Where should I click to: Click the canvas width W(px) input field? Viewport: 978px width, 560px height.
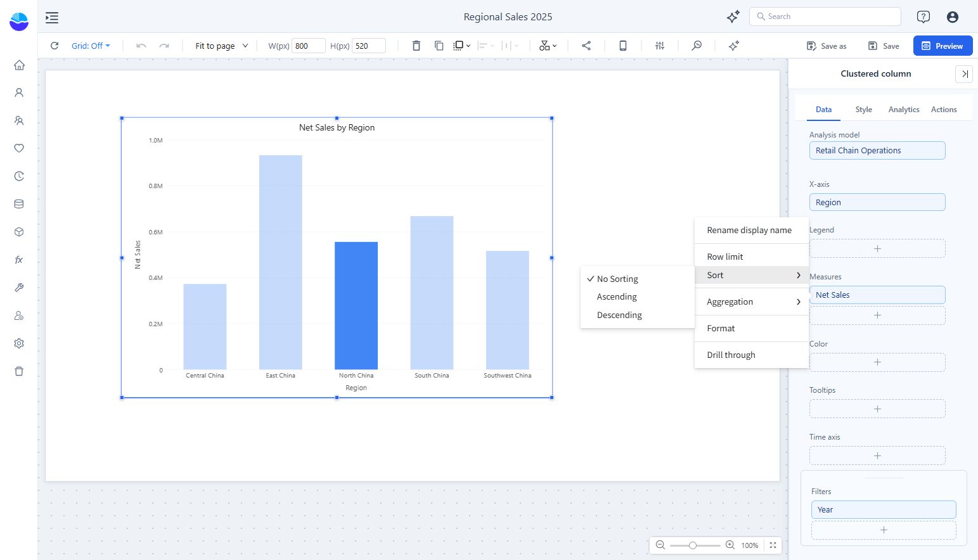coord(309,46)
